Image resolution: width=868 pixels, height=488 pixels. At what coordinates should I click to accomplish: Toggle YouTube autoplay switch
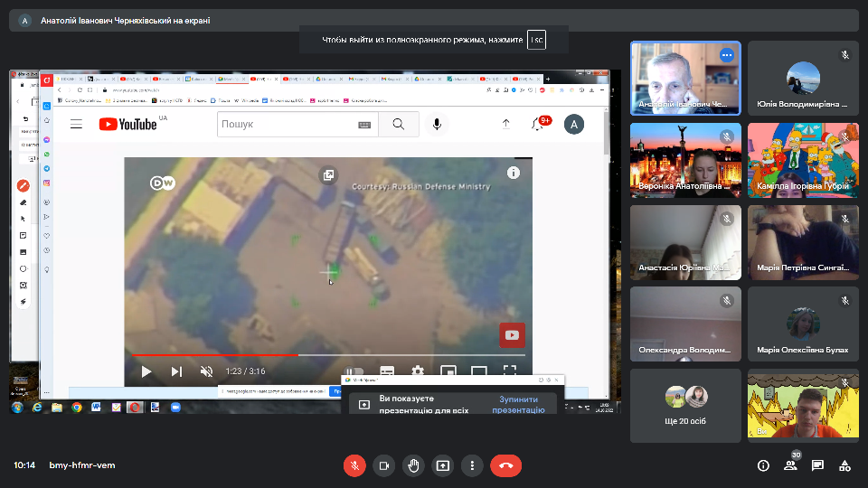click(x=354, y=371)
